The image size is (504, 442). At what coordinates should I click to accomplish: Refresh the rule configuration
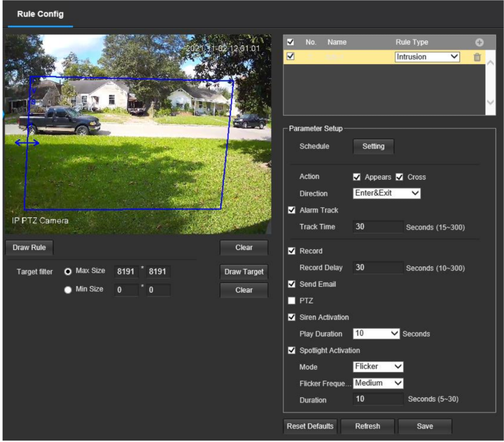point(367,426)
